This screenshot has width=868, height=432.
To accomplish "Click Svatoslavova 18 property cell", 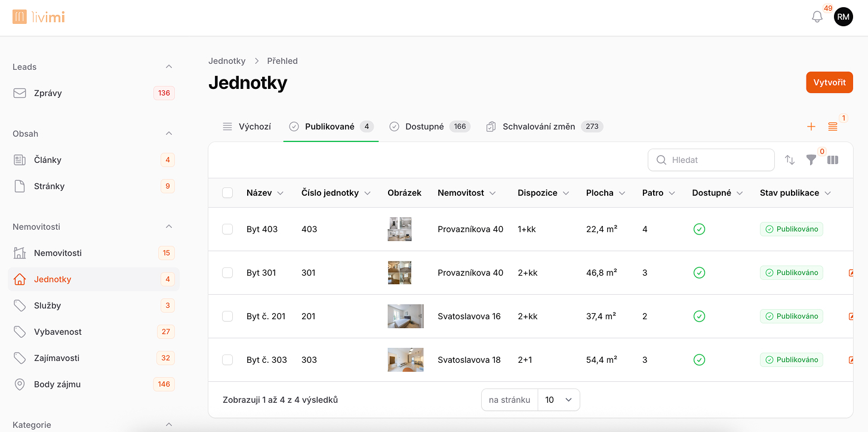I will 469,360.
